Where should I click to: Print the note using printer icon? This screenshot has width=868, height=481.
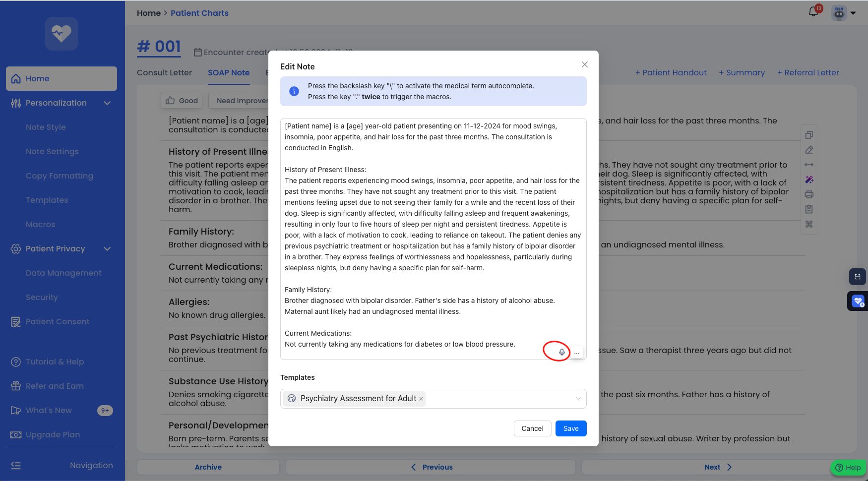(809, 194)
